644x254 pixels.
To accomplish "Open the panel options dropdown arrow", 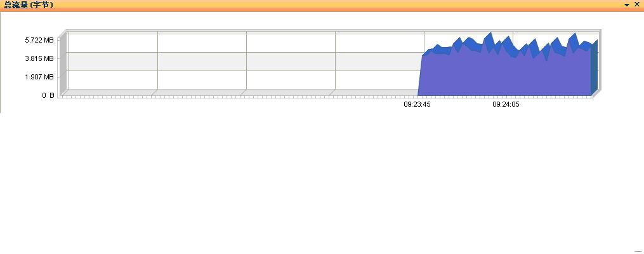I will 627,5.
